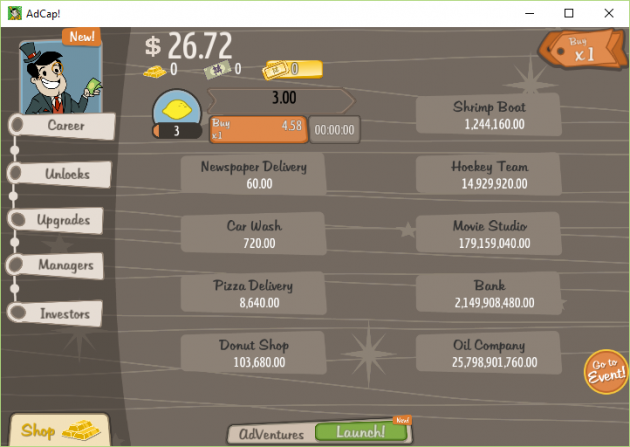Screen dimensions: 630x447
Task: Launch AdVentures with the green button
Action: click(361, 432)
